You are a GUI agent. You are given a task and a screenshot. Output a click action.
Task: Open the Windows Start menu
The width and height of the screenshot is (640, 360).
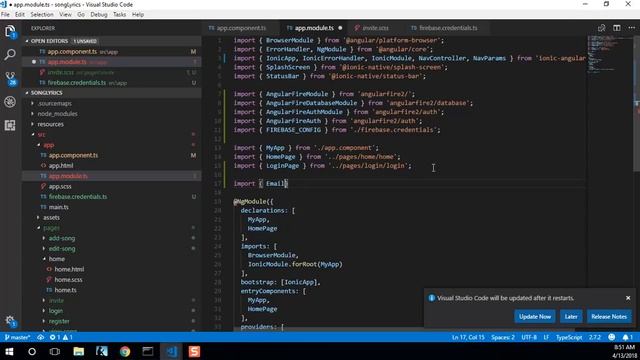click(x=9, y=351)
